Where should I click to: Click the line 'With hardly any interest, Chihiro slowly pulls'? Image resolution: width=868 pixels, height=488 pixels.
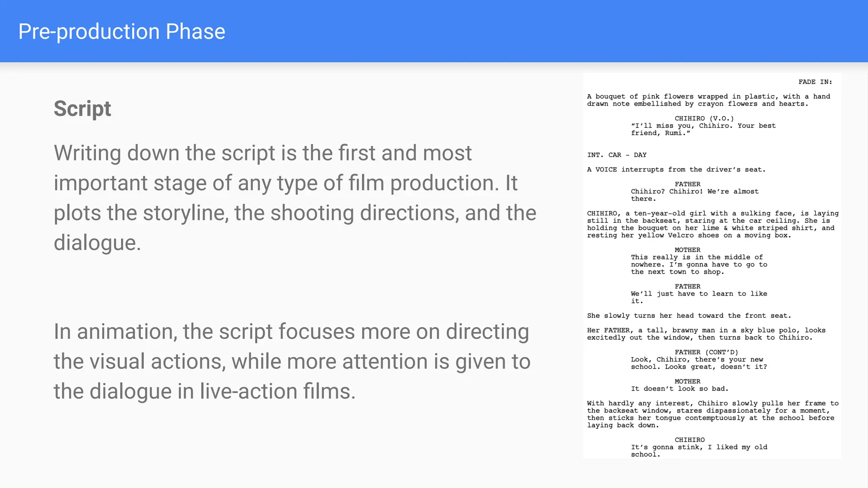713,414
